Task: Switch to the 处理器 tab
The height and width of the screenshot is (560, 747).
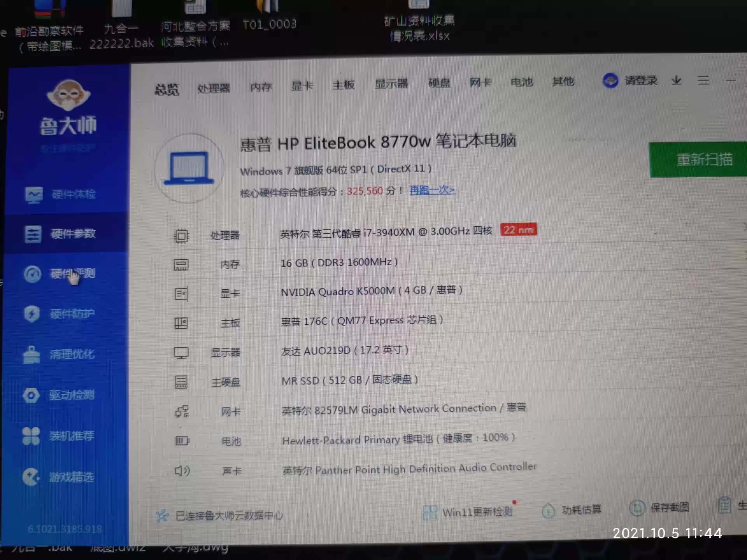Action: click(214, 88)
